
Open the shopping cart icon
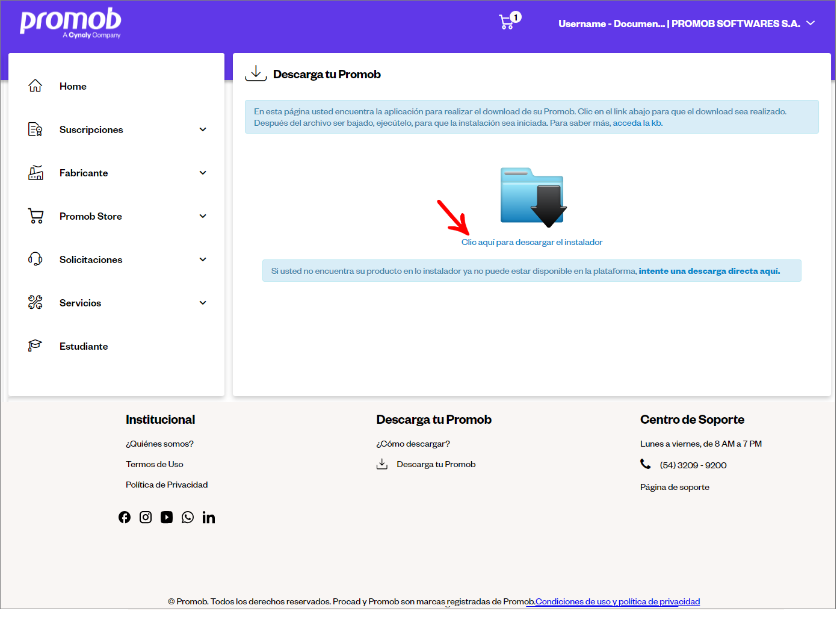coord(507,23)
